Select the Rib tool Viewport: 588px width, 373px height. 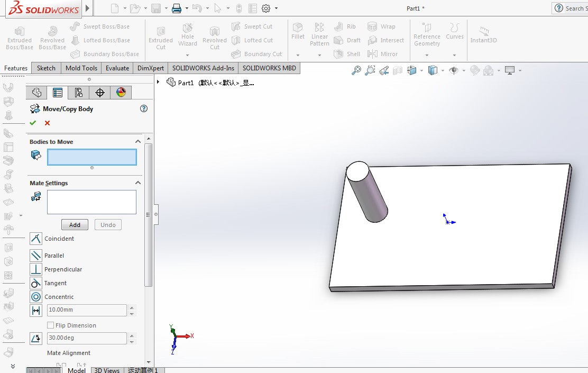coord(345,26)
